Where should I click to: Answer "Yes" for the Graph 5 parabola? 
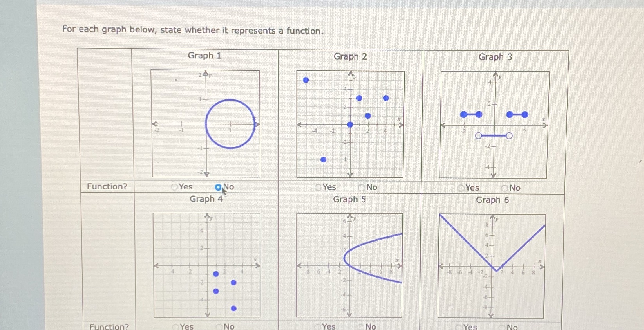point(317,326)
